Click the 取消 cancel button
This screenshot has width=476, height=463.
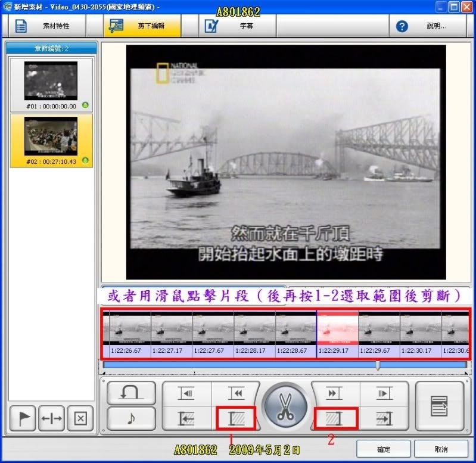[441, 449]
